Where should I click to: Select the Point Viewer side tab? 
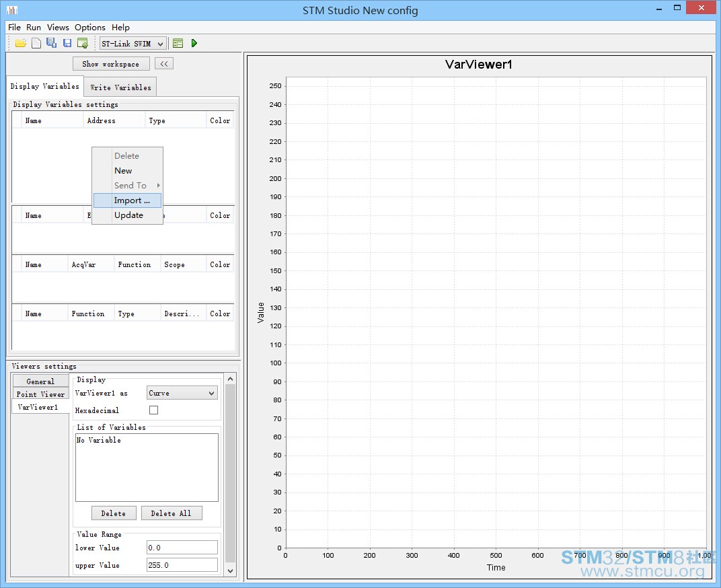40,394
